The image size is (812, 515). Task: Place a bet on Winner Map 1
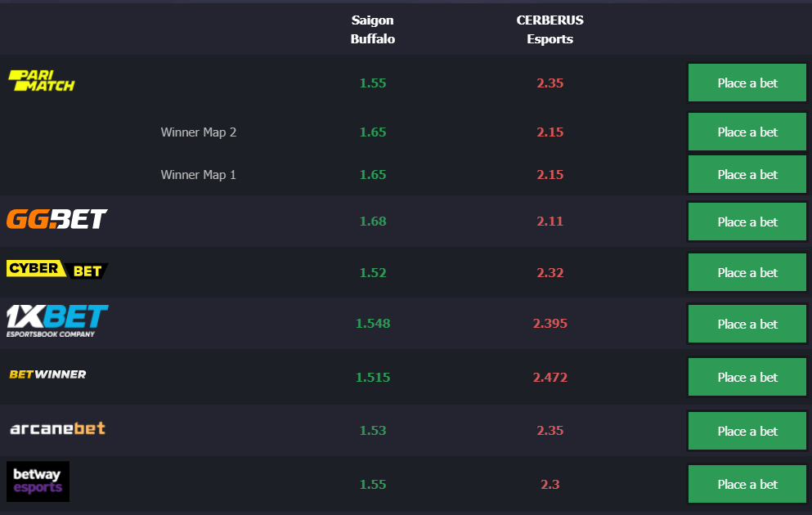tap(747, 174)
